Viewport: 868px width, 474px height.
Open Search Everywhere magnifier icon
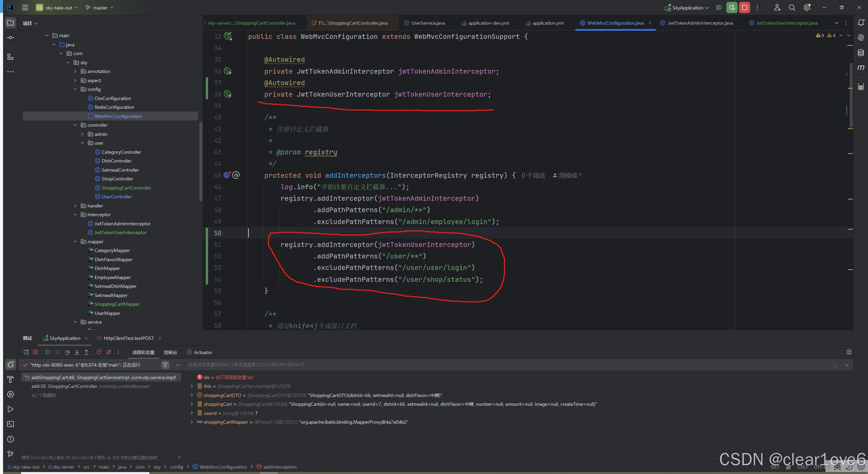[x=792, y=7]
